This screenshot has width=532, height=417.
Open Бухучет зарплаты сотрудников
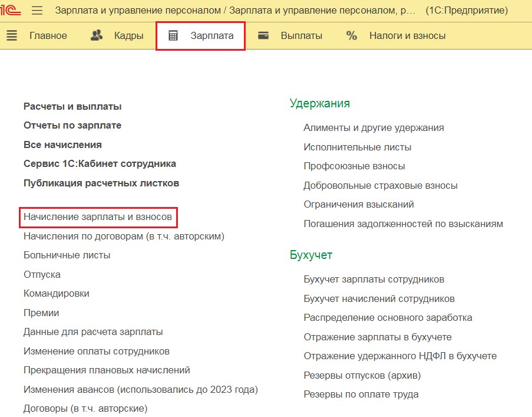(374, 279)
